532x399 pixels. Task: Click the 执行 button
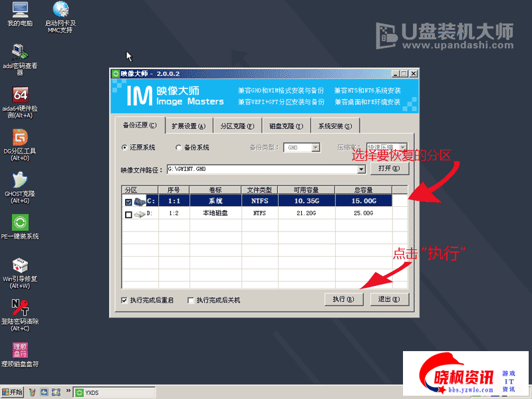pos(344,299)
